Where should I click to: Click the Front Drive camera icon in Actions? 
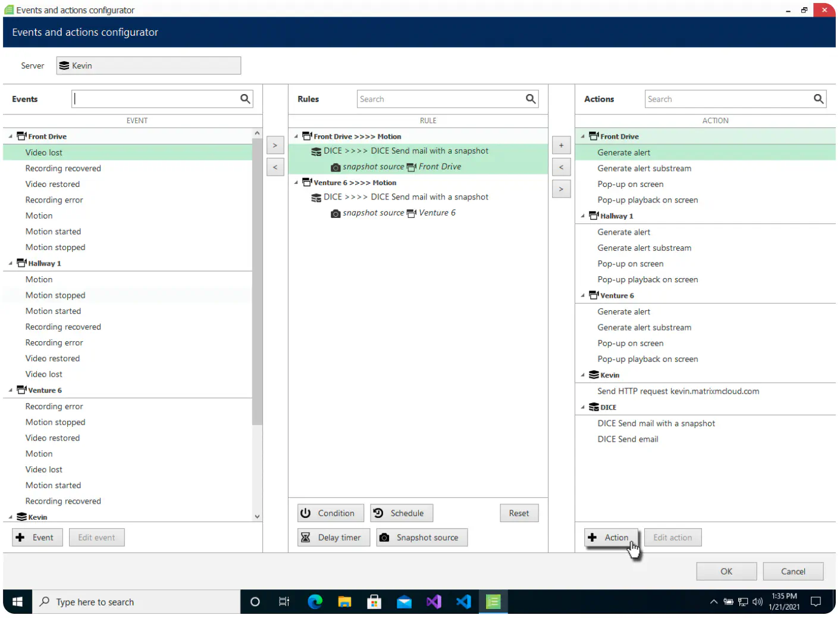[x=594, y=136]
